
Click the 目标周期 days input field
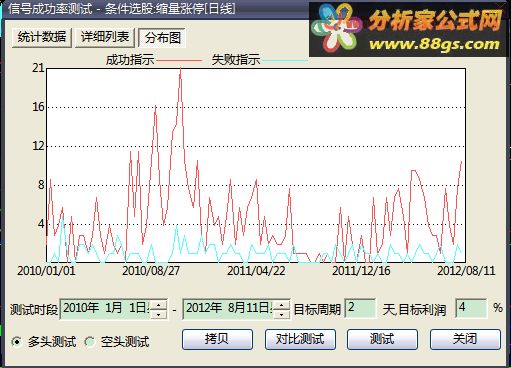(x=360, y=308)
